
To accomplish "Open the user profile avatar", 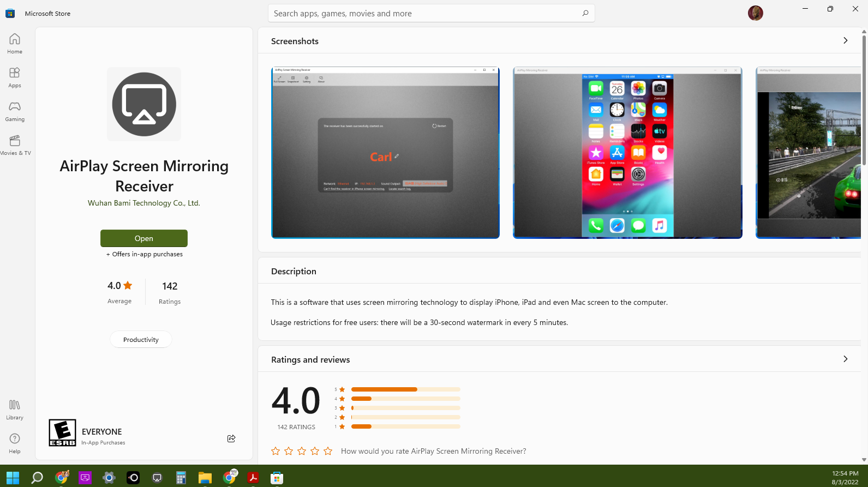I will (756, 13).
